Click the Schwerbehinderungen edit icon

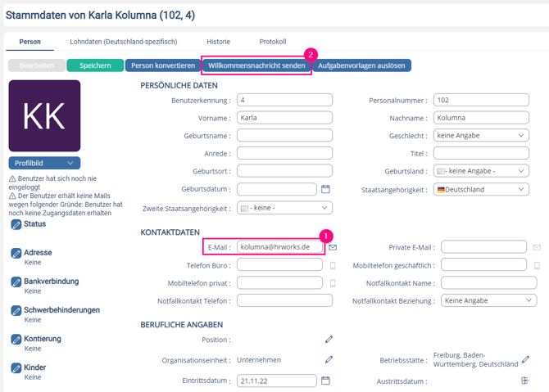pos(16,311)
